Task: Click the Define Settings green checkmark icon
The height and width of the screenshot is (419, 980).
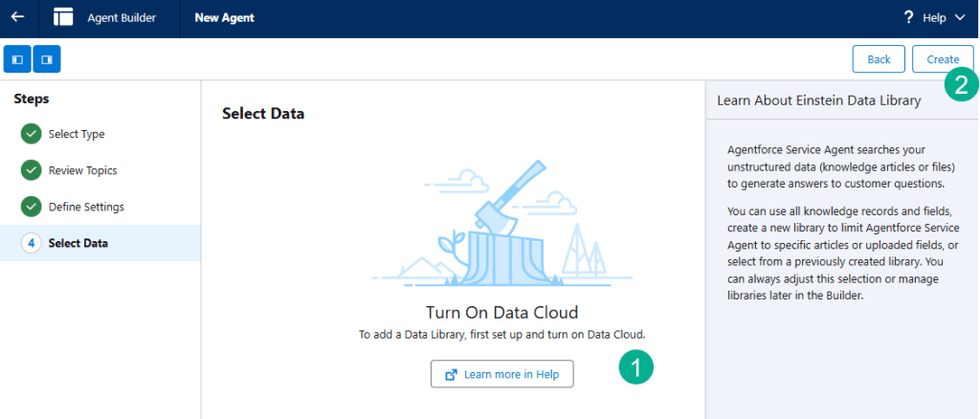Action: coord(32,207)
